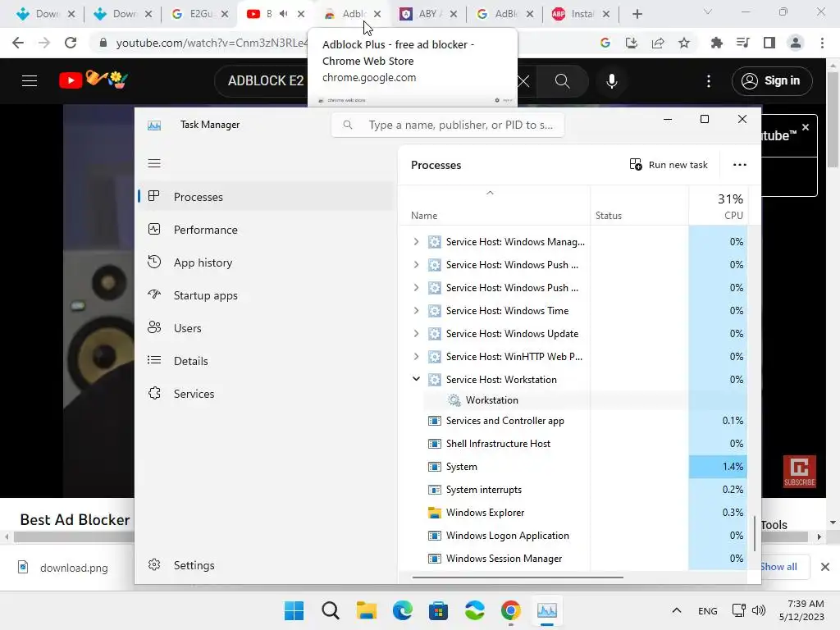Click Share this page icon in address bar
This screenshot has width=840, height=630.
(x=658, y=43)
